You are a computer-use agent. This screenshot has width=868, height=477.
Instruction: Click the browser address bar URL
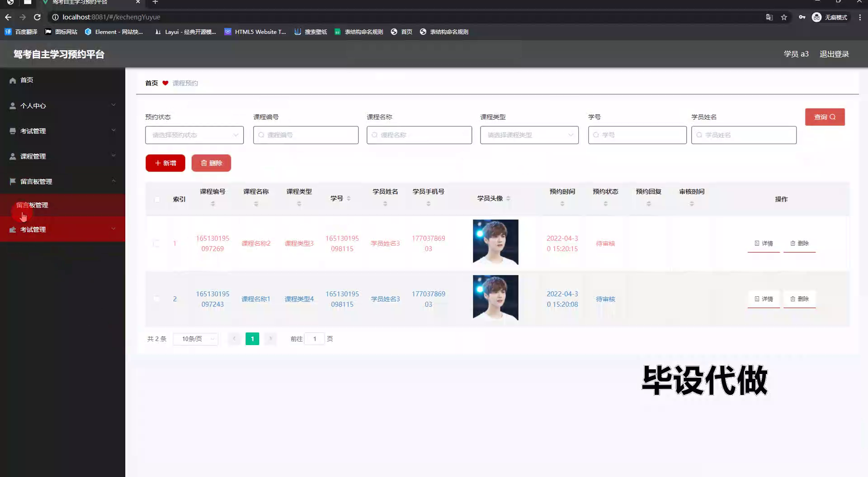coord(111,17)
